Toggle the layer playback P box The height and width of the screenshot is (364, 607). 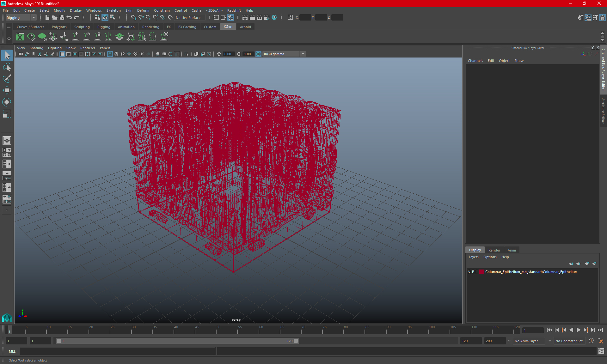473,272
